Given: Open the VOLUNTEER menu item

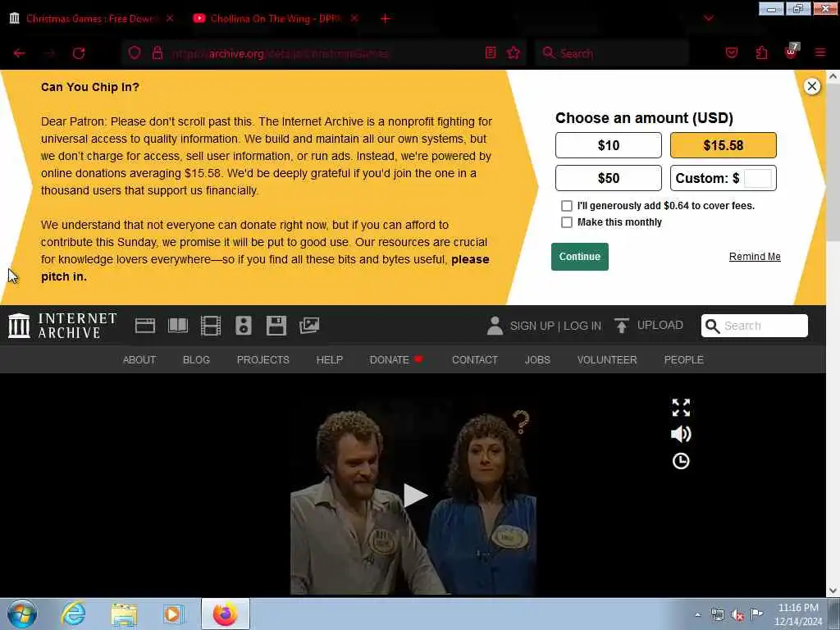Looking at the screenshot, I should pos(607,360).
